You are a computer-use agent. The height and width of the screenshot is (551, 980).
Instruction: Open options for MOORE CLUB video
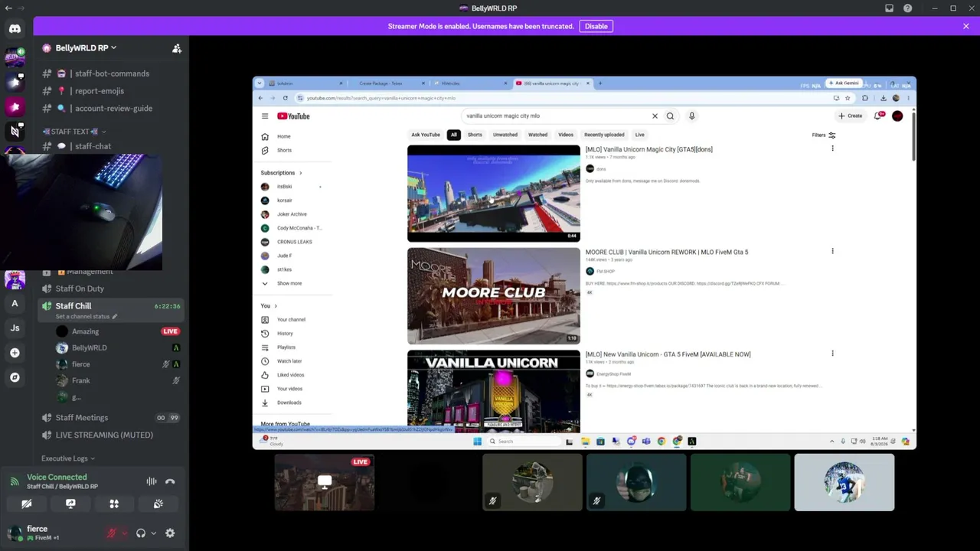click(x=832, y=251)
